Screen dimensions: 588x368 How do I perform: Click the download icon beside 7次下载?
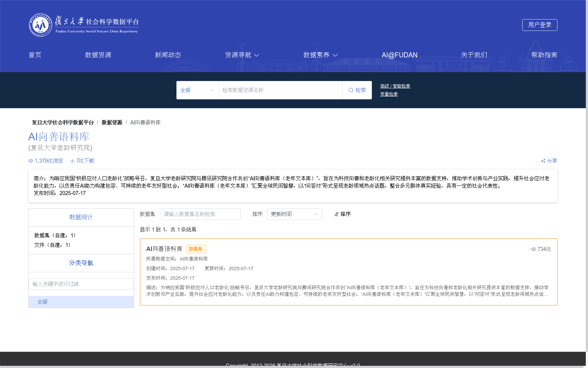tap(72, 161)
